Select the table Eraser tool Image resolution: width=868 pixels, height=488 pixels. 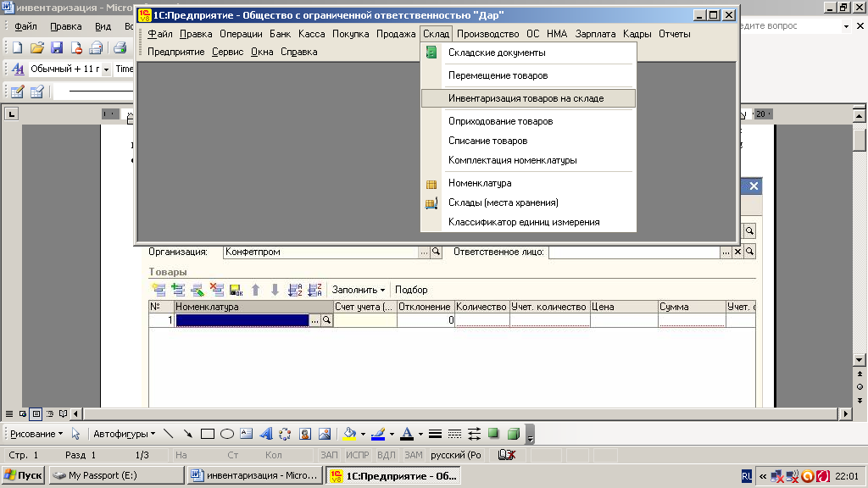click(x=37, y=91)
